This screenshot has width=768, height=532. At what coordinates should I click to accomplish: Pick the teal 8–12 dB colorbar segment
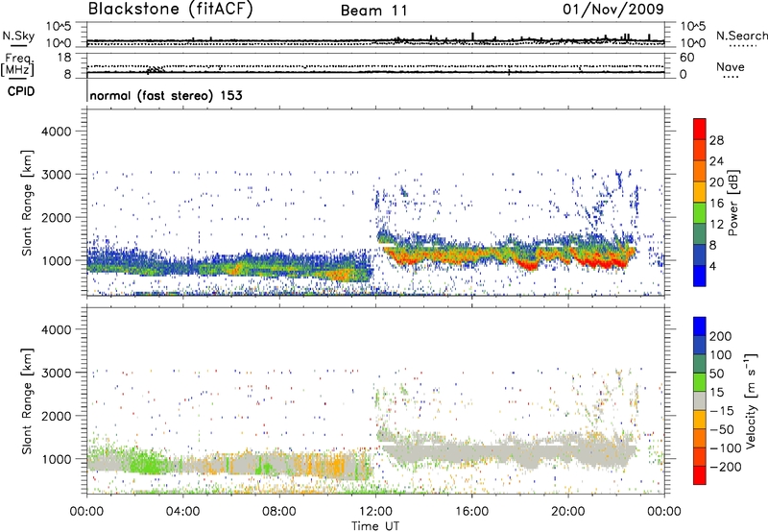[700, 234]
